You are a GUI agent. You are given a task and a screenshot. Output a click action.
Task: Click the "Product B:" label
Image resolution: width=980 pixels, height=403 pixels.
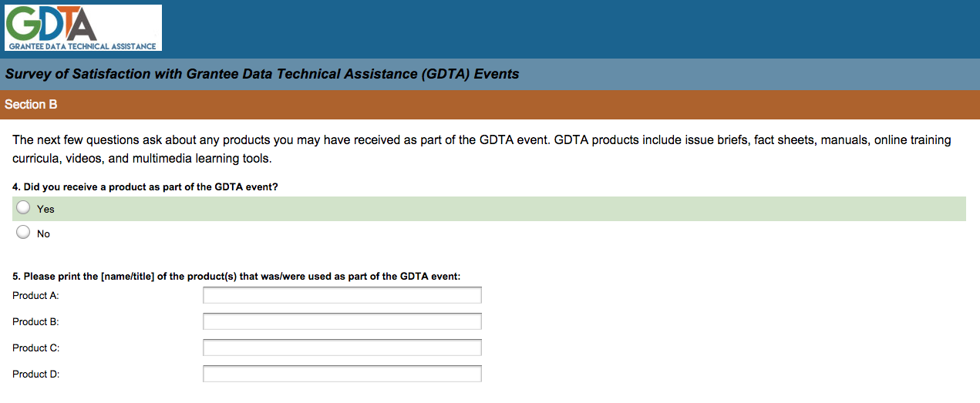(x=35, y=322)
